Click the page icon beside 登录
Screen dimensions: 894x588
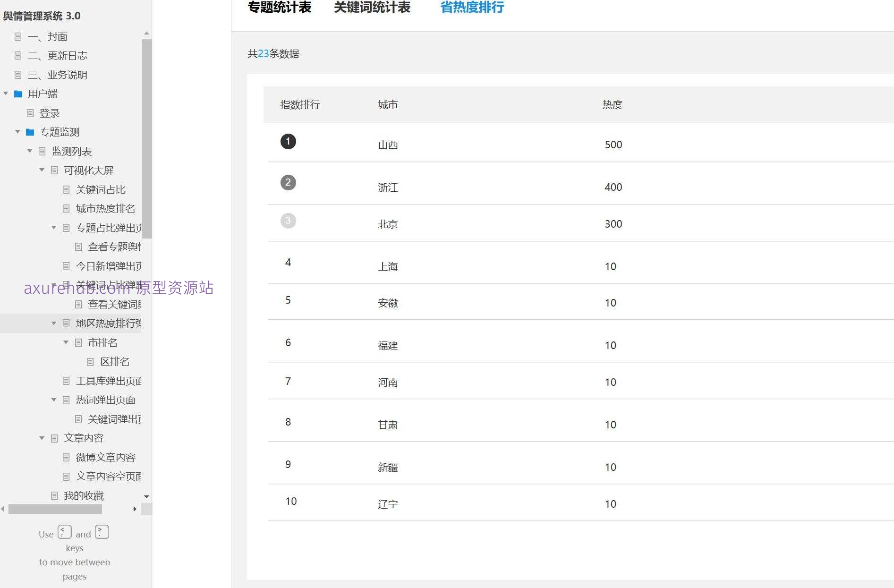coord(30,113)
